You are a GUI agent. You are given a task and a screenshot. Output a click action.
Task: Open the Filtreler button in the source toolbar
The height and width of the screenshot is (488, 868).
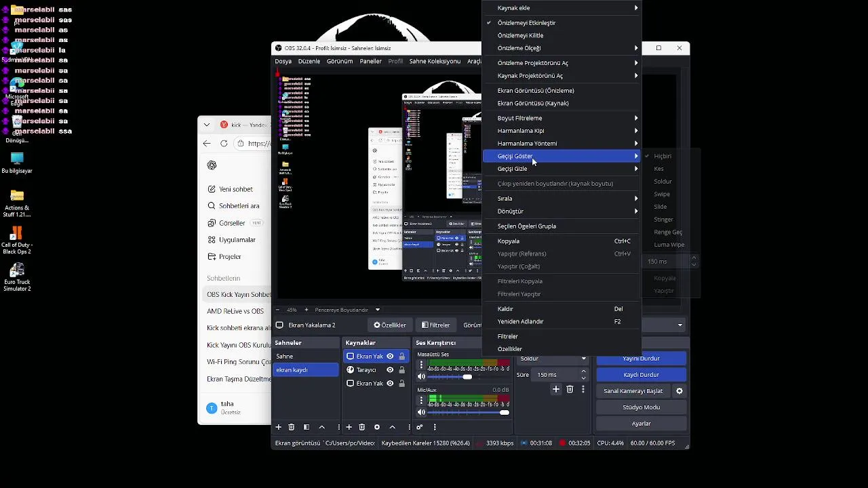click(x=435, y=325)
